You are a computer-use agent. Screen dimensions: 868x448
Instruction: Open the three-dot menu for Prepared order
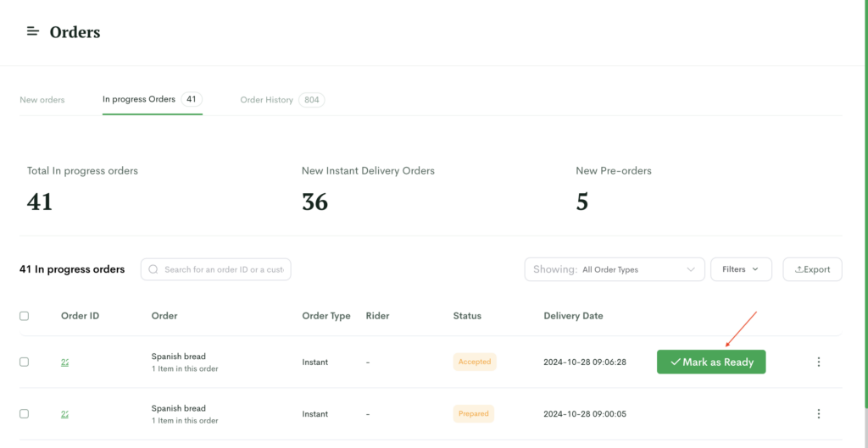coord(819,414)
